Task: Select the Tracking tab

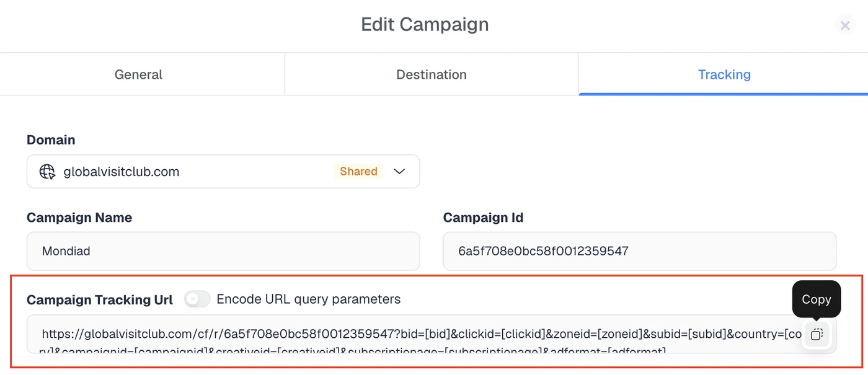Action: pos(724,74)
